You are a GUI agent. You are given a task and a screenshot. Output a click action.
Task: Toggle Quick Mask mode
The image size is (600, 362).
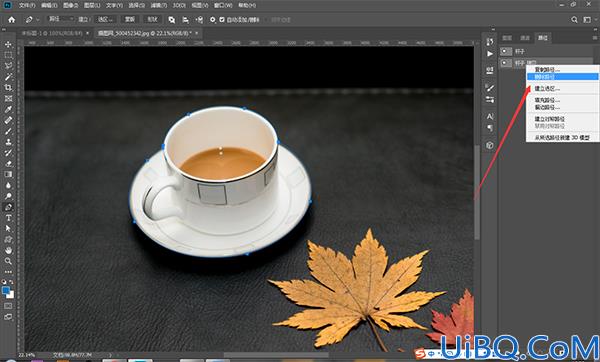(x=8, y=306)
